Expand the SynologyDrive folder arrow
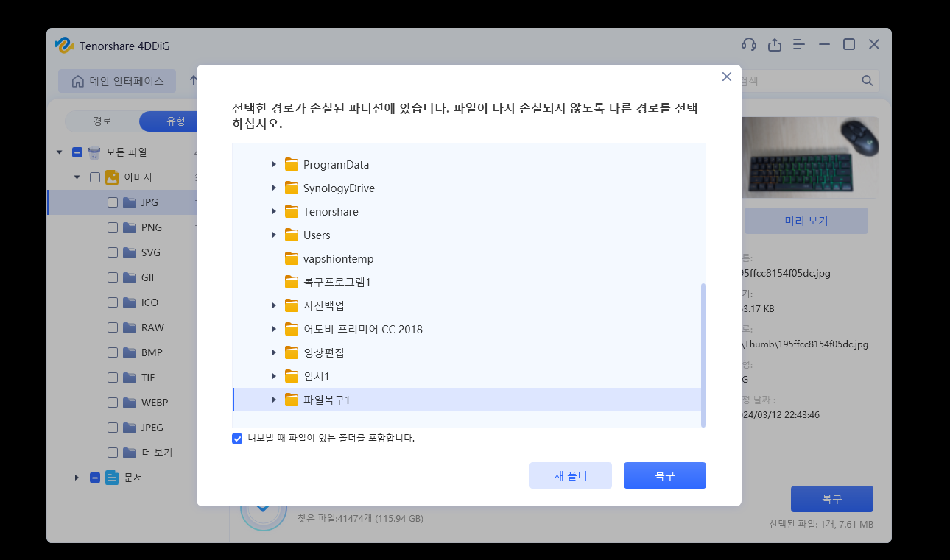Screen dimensions: 950x560 pos(274,188)
